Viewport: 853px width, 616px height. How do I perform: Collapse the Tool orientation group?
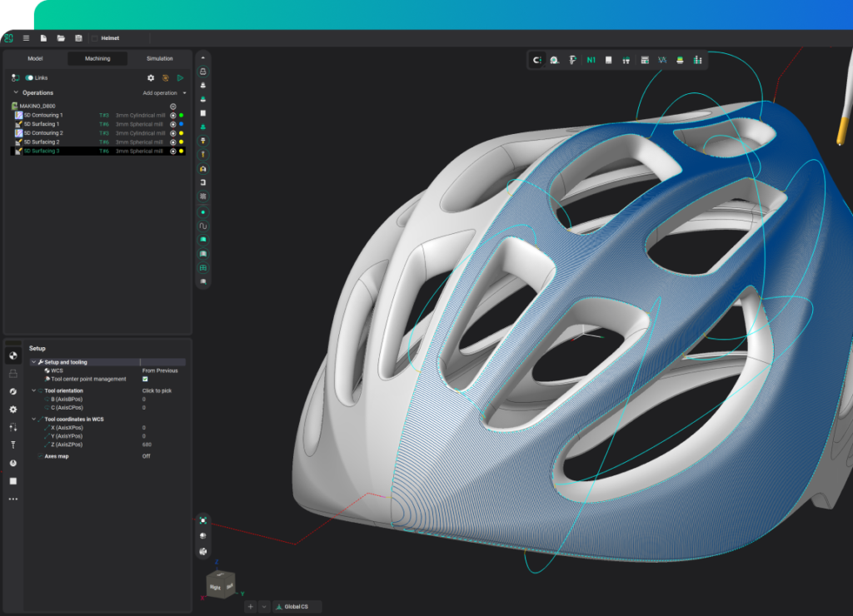click(x=33, y=390)
